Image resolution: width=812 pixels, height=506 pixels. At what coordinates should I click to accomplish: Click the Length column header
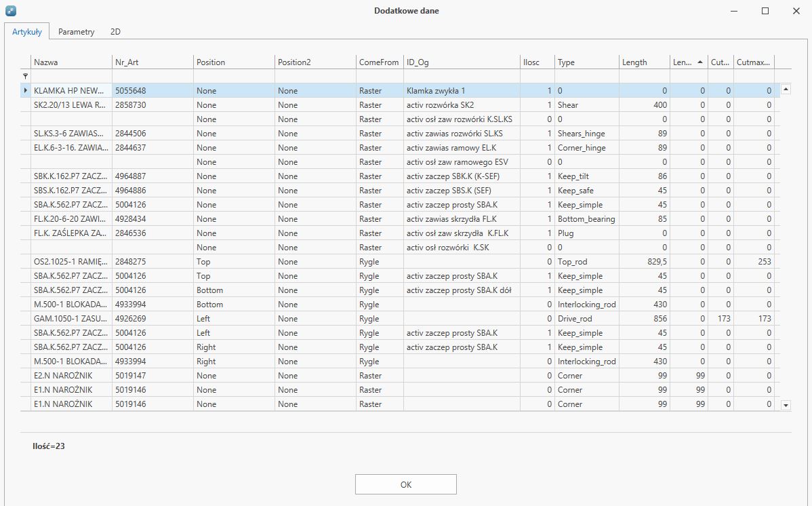click(x=644, y=62)
